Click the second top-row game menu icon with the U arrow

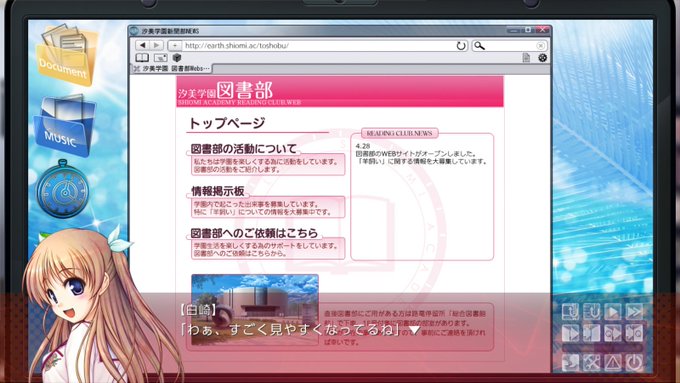[x=592, y=311]
